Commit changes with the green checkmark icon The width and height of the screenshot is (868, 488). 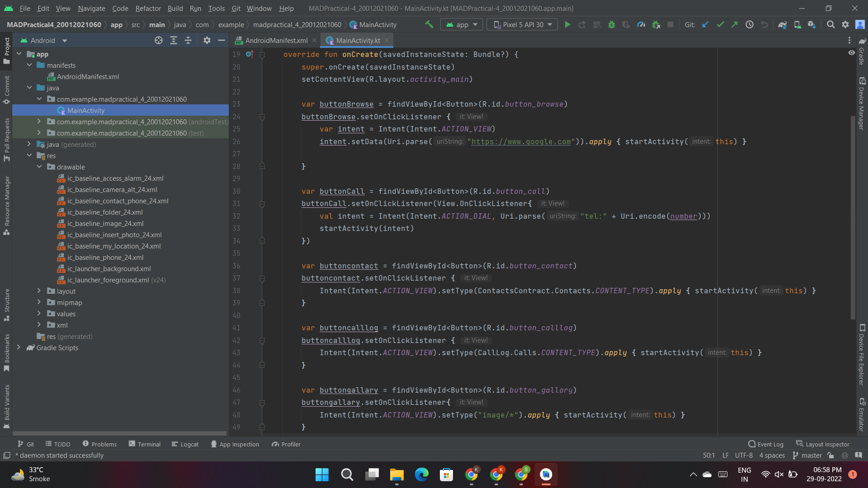720,24
